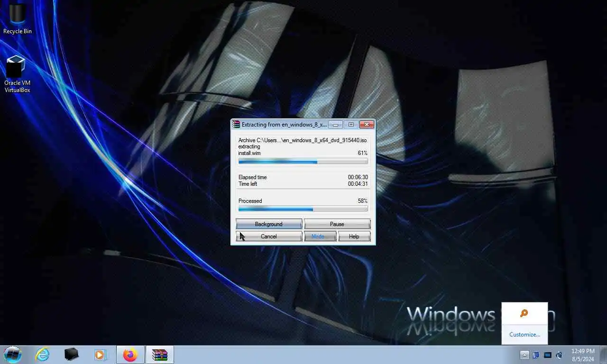Pause the extraction

[337, 224]
